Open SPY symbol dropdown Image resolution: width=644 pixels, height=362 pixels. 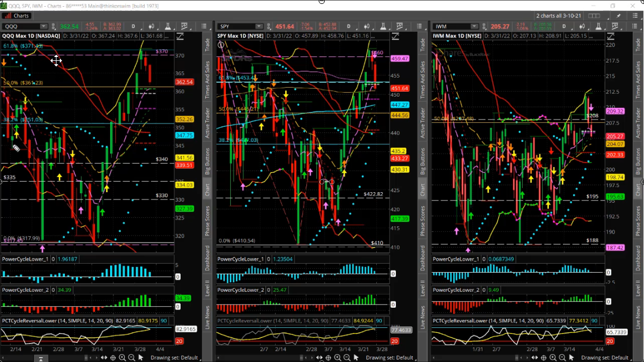259,26
